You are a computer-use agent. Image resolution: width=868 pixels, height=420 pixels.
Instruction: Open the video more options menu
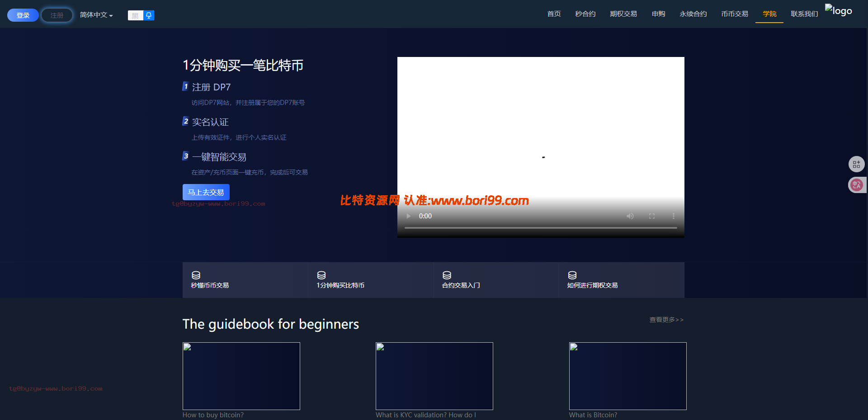[673, 216]
